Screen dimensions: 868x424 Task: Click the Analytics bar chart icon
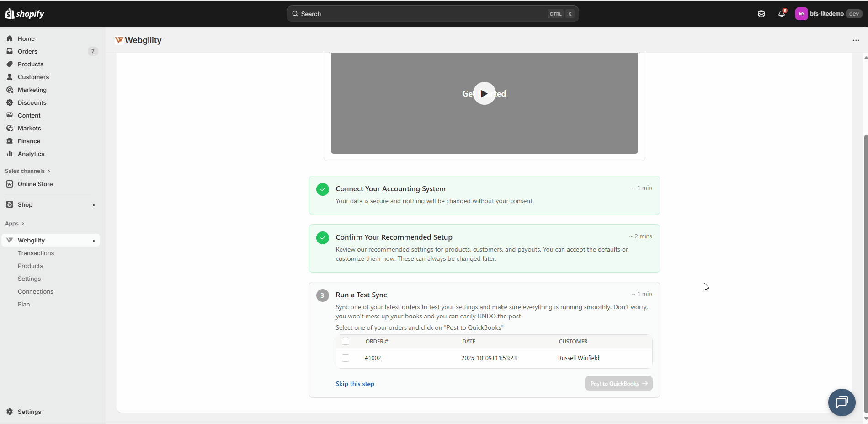(x=10, y=154)
